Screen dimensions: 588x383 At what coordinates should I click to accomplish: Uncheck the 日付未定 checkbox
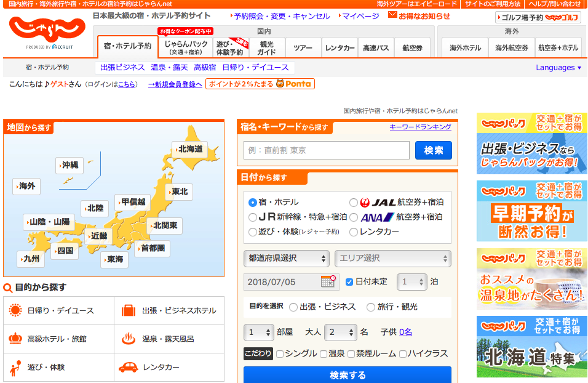tap(349, 281)
